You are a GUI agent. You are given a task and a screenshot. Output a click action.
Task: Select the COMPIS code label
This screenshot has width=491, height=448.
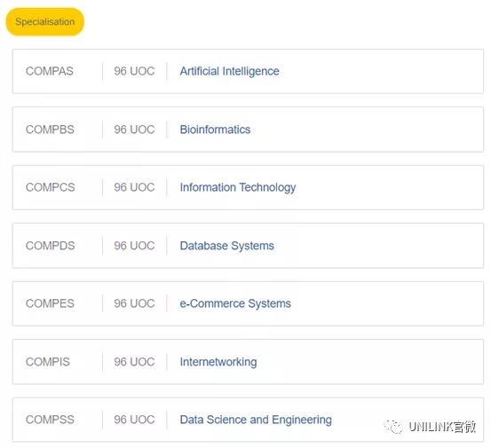click(48, 362)
